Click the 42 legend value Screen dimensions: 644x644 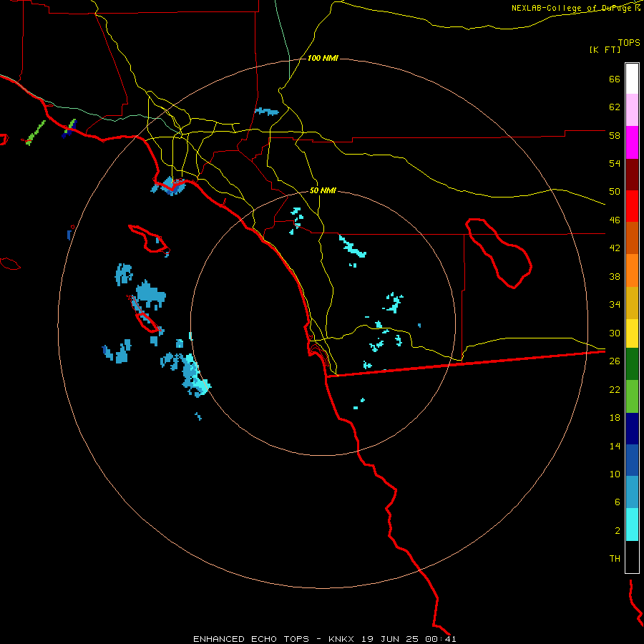pos(615,248)
